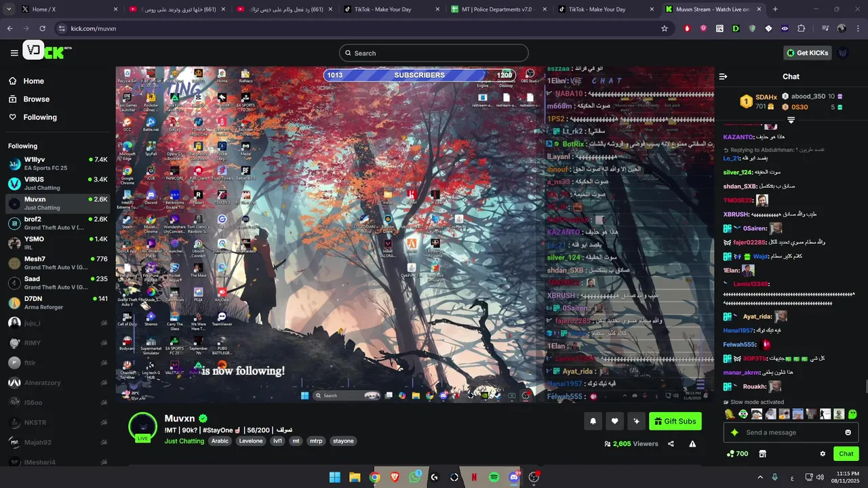Screen dimensions: 868x488
Task: Select the stayone tag
Action: coord(343,441)
